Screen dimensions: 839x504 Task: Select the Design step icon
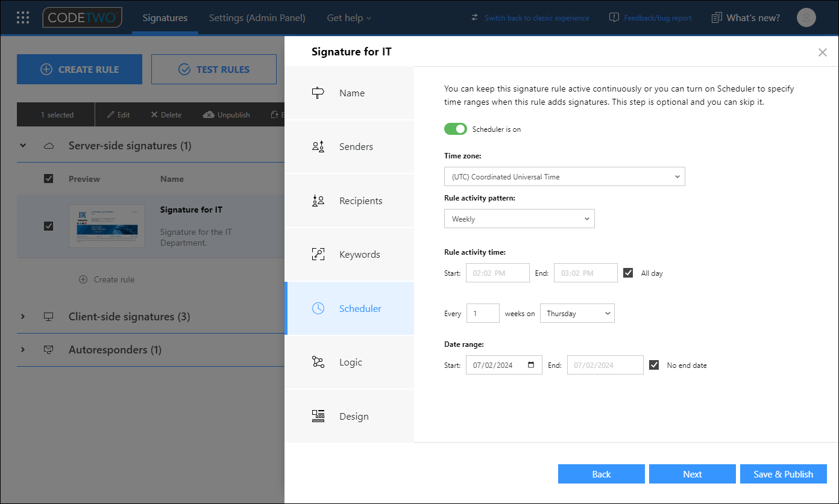tap(318, 415)
